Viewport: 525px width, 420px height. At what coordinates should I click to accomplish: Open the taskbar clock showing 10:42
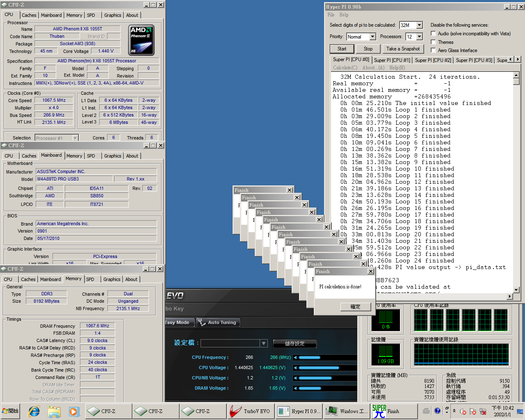click(x=502, y=411)
